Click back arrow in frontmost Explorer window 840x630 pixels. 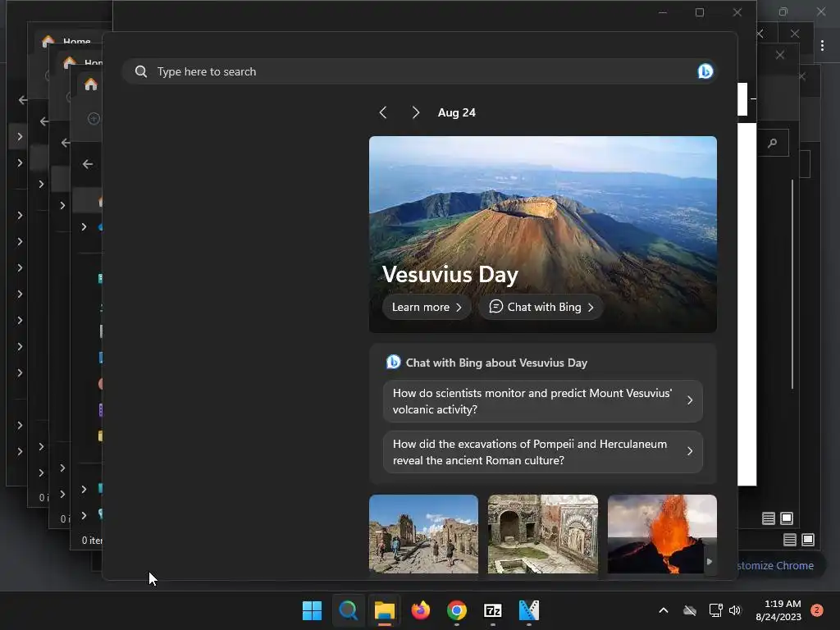click(88, 164)
